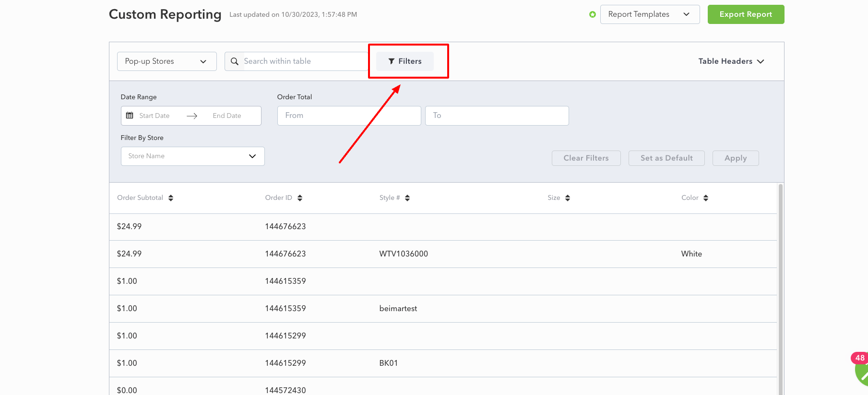The image size is (868, 395).
Task: Click the End Date field
Action: pos(227,116)
